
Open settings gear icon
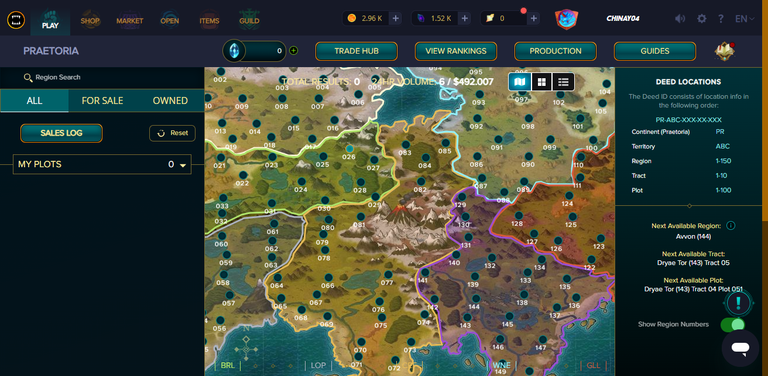click(701, 19)
